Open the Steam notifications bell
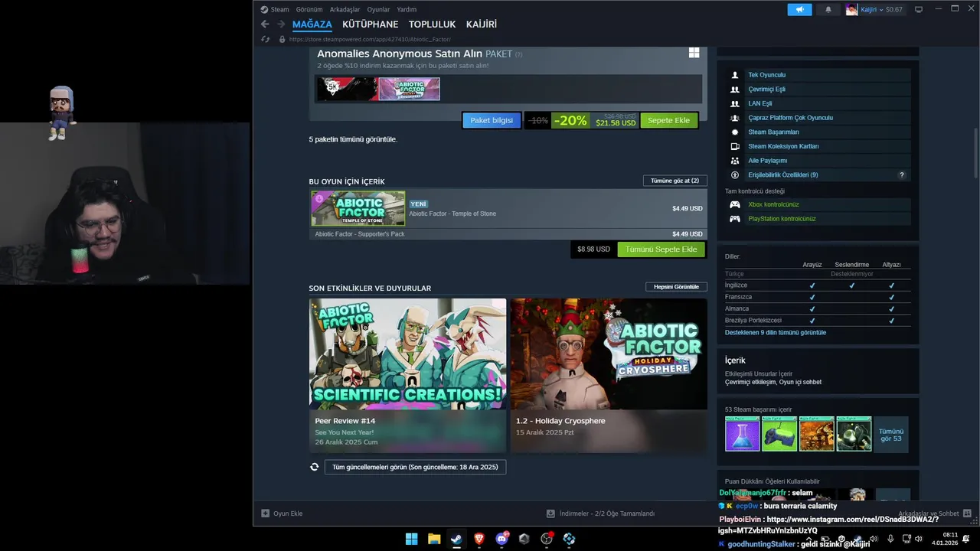The height and width of the screenshot is (551, 980). [x=828, y=9]
